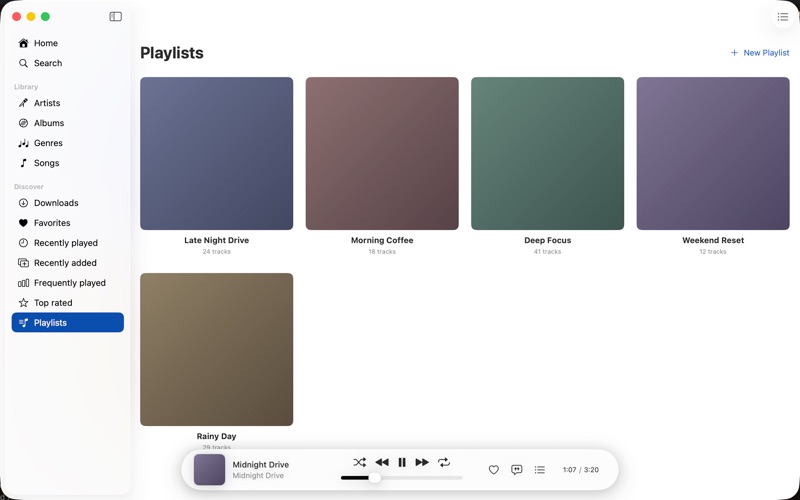Click the Recently added icon
Viewport: 800px width, 500px height.
point(23,263)
